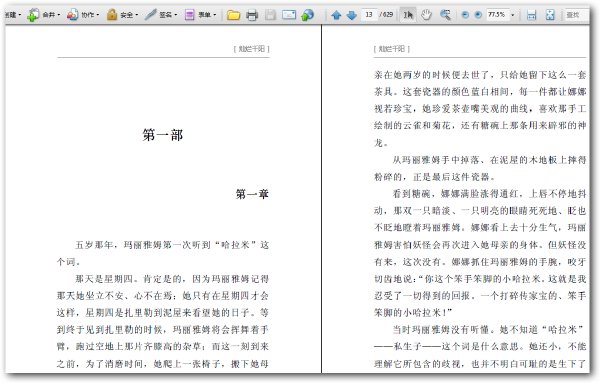Click the line starting "从玛丽雅姆手中掉落"

click(489, 160)
